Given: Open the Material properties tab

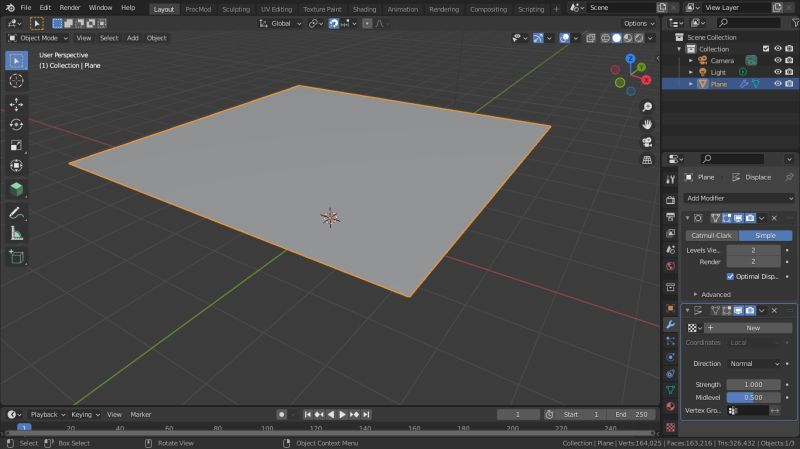Looking at the screenshot, I should pos(670,407).
